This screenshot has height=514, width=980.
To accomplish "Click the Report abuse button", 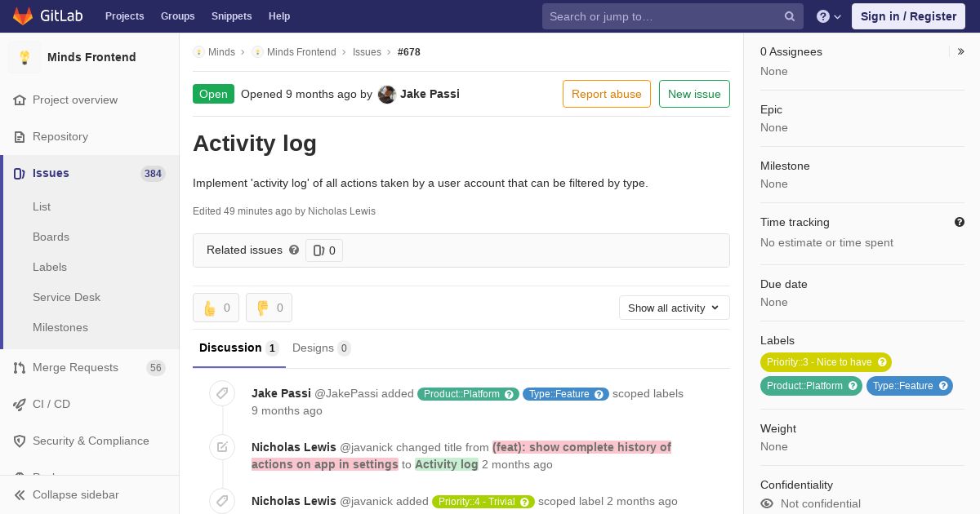I will coord(607,94).
